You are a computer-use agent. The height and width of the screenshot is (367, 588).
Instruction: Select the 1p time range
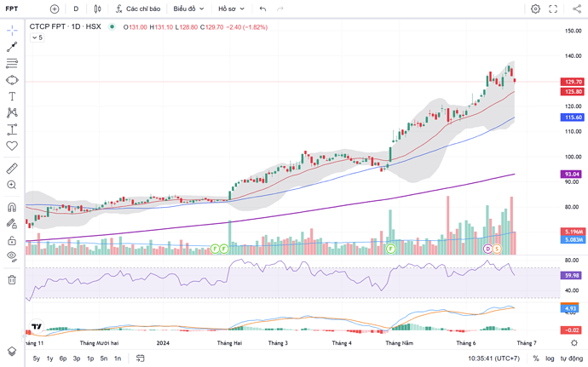pos(90,358)
